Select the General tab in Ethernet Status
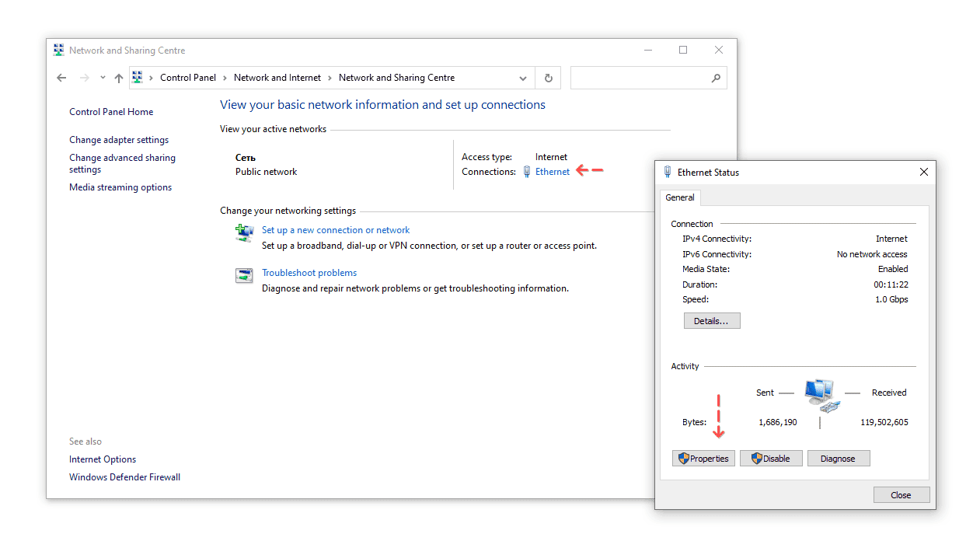Screen dimensions: 980x548 pos(680,197)
